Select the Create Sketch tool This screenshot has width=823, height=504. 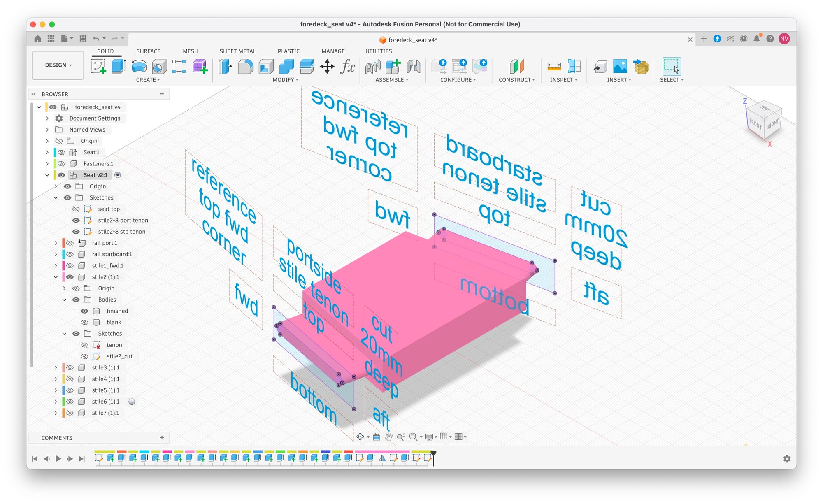click(x=98, y=66)
